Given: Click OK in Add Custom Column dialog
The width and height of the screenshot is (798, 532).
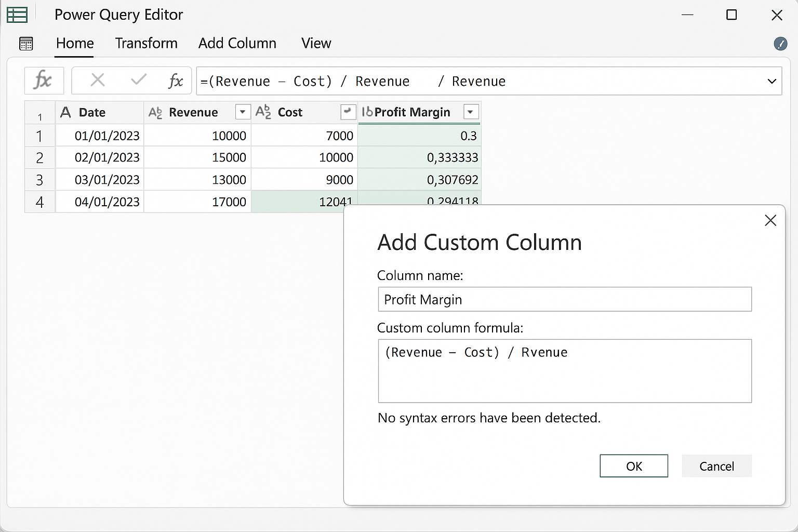Looking at the screenshot, I should pos(634,466).
